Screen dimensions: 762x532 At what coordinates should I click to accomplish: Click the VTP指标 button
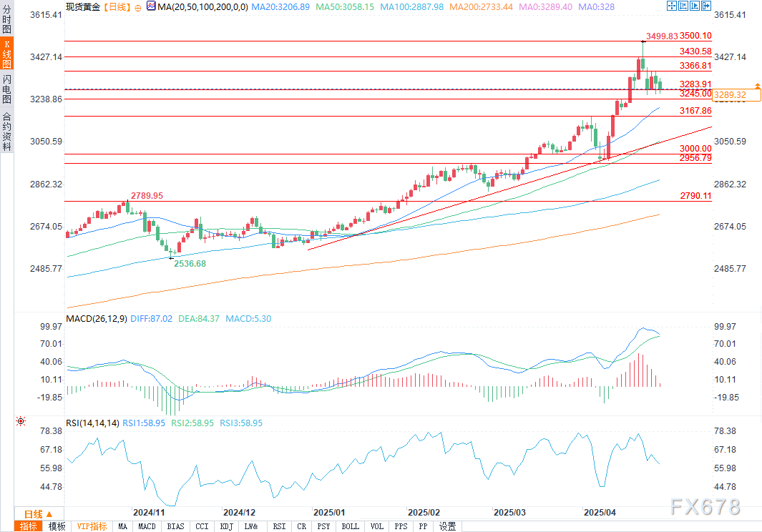click(x=92, y=526)
